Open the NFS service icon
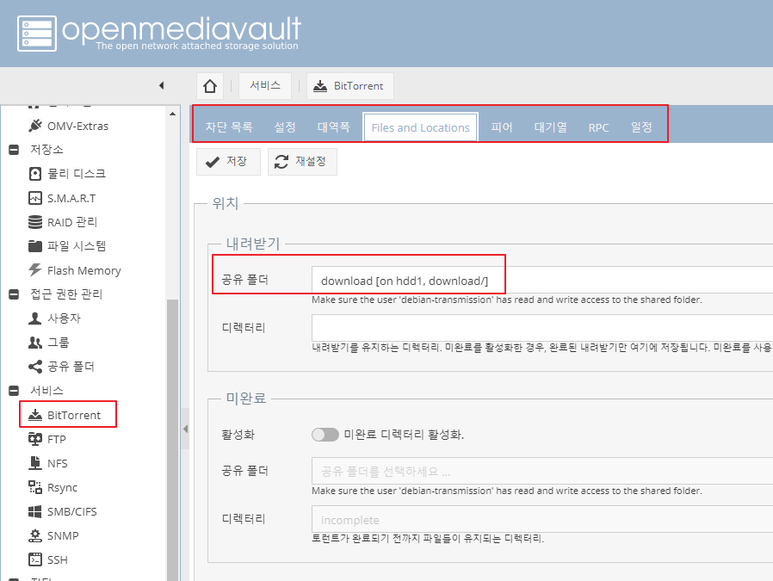Image resolution: width=773 pixels, height=581 pixels. click(35, 463)
